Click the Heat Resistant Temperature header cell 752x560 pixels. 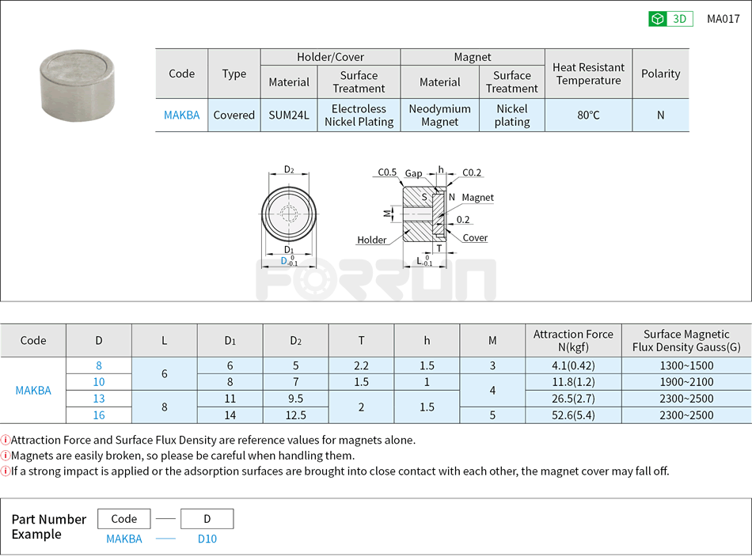(x=588, y=74)
